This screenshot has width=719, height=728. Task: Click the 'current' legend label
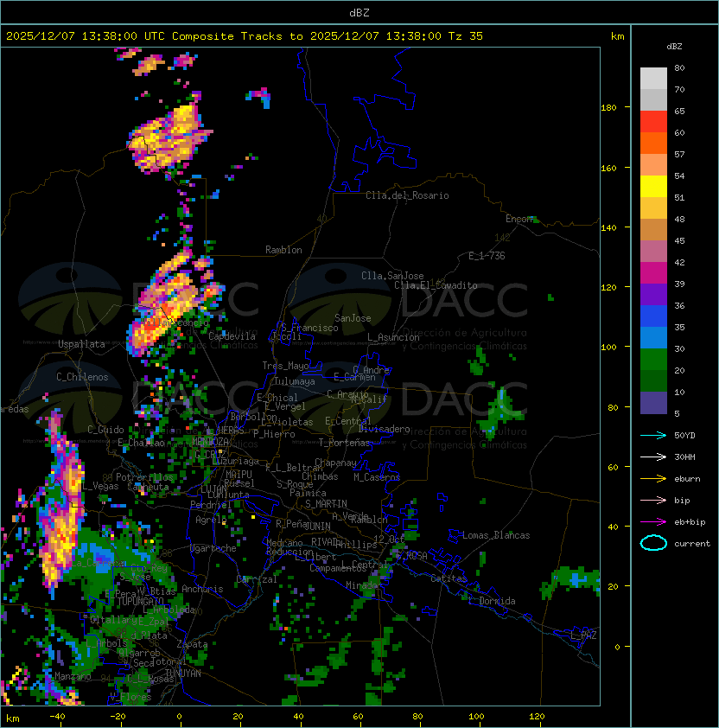(x=692, y=544)
